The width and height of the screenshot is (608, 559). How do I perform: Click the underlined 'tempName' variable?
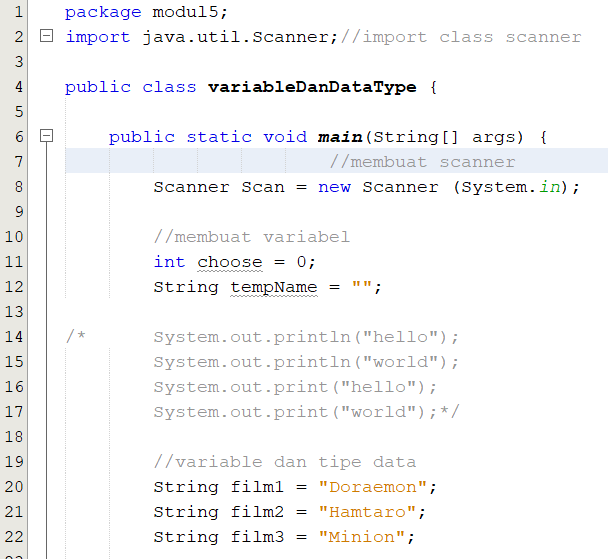274,288
